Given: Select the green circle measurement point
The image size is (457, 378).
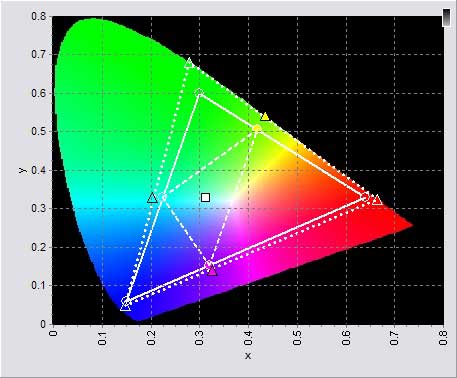Looking at the screenshot, I should pos(199,93).
